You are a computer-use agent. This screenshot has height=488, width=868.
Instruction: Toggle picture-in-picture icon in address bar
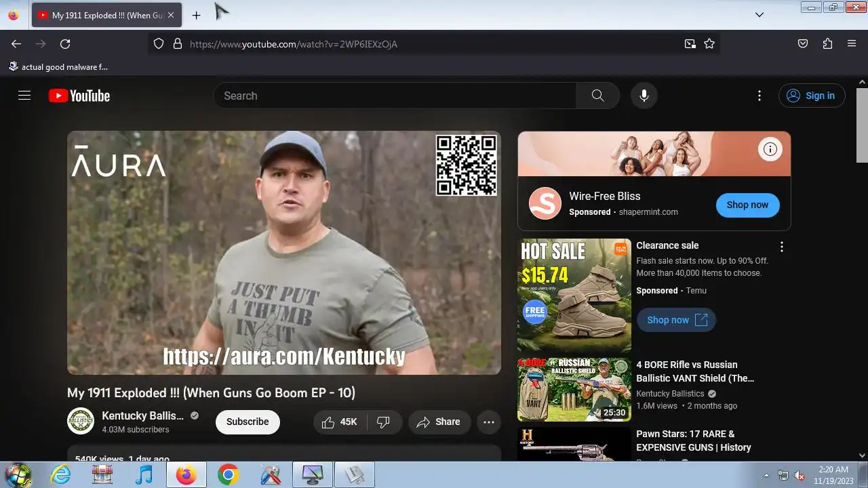690,44
